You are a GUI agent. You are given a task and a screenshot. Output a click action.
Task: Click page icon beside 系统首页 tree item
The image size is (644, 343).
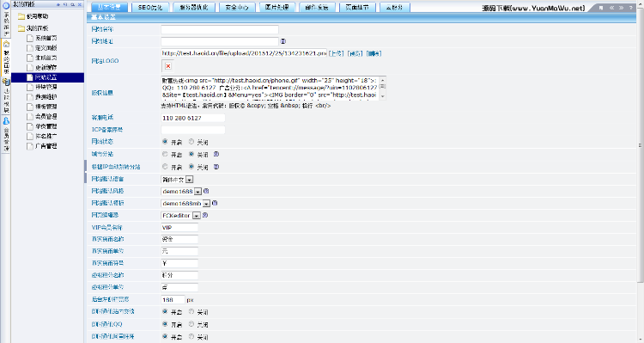29,38
